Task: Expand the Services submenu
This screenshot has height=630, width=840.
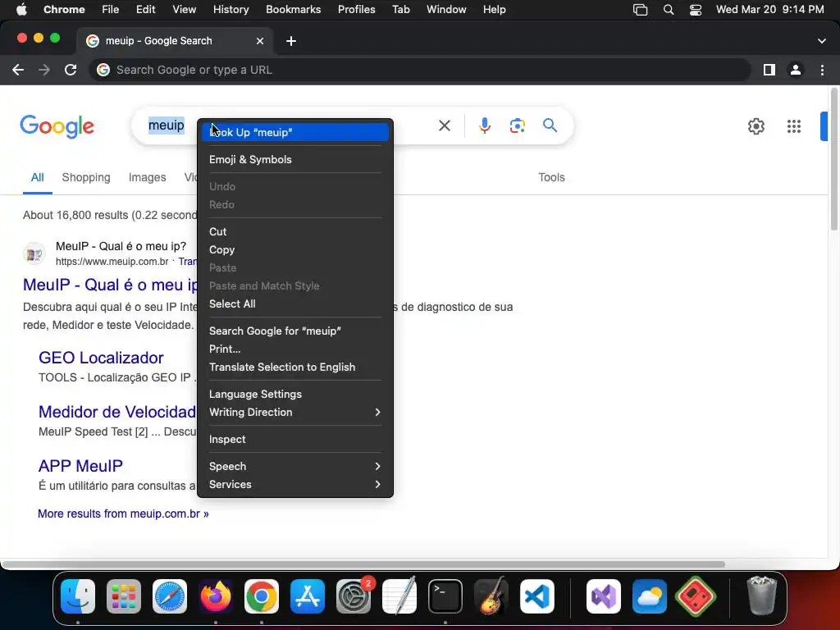Action: 295,484
